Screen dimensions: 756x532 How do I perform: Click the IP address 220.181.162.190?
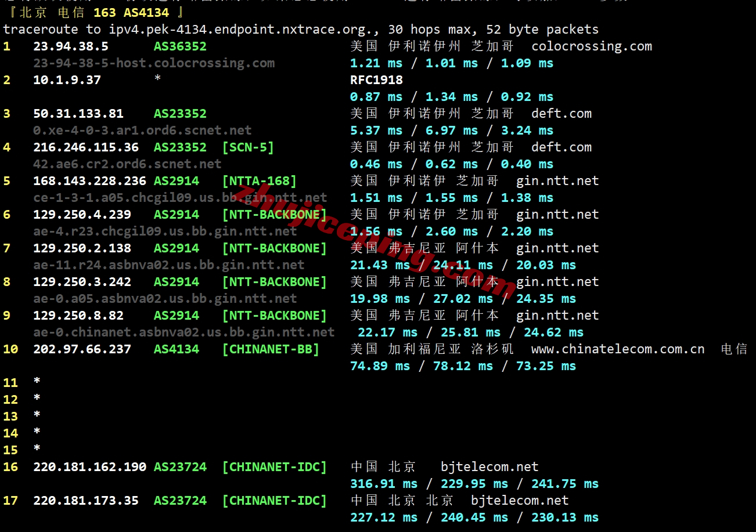[x=89, y=467]
